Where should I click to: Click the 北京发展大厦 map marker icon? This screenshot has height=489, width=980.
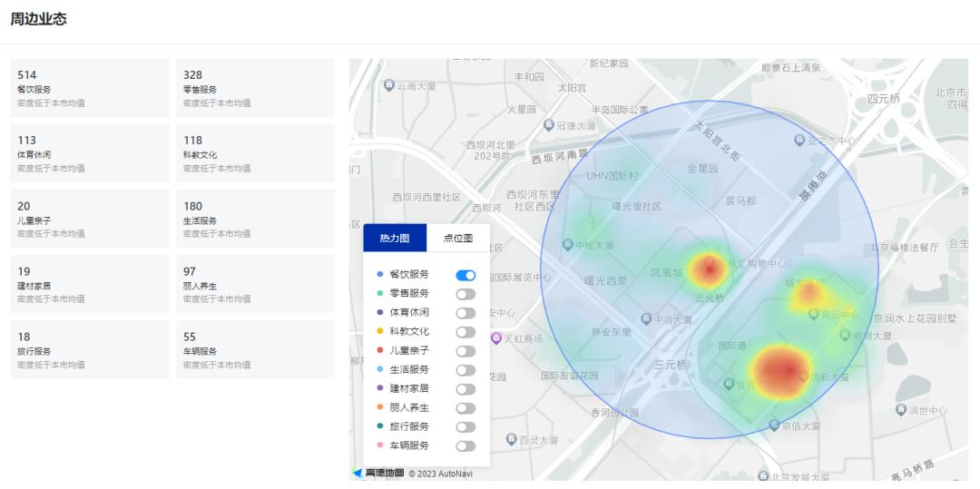(x=762, y=475)
